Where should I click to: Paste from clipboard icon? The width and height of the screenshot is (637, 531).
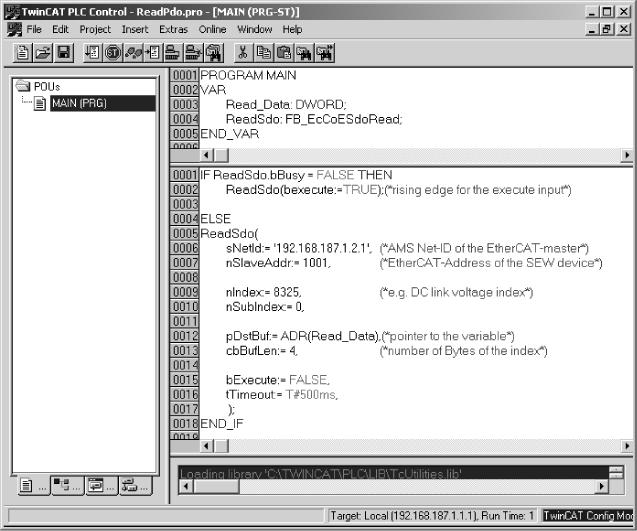click(284, 53)
